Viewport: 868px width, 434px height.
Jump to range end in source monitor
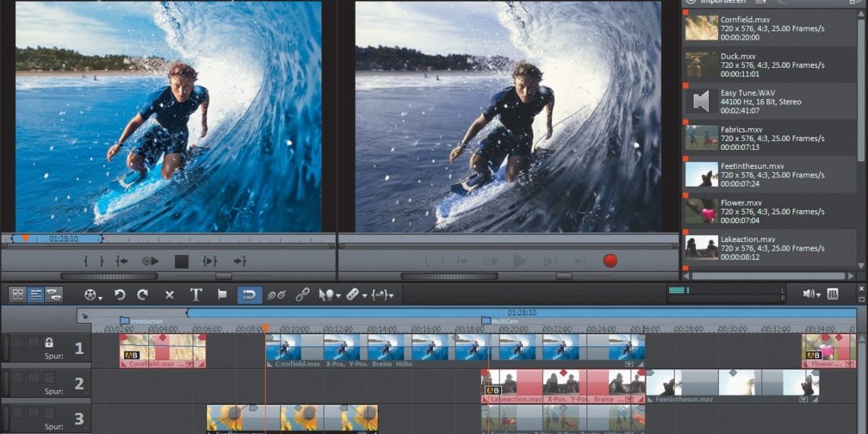[239, 261]
